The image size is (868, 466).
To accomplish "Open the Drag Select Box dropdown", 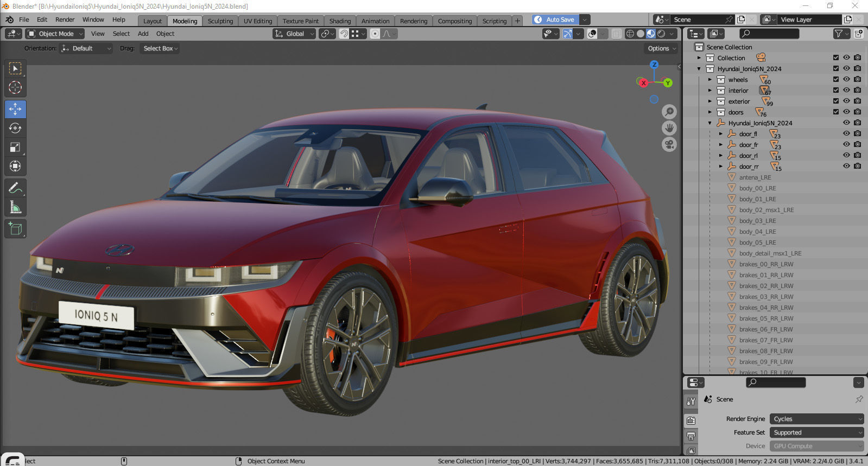I will point(160,48).
